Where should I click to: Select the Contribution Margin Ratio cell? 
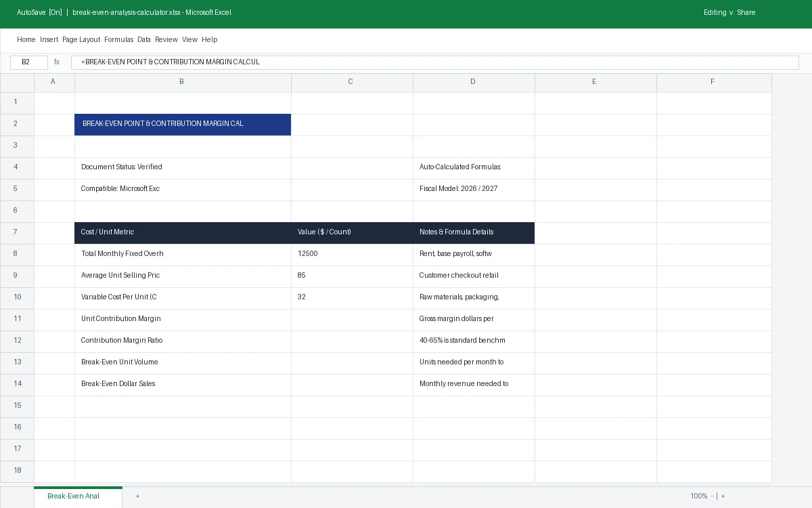point(183,341)
